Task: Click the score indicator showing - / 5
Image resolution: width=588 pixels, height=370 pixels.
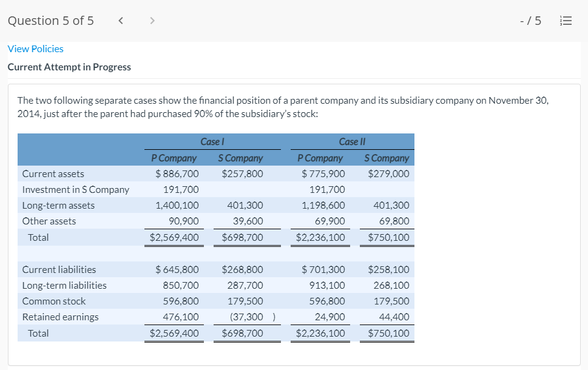Action: point(530,20)
